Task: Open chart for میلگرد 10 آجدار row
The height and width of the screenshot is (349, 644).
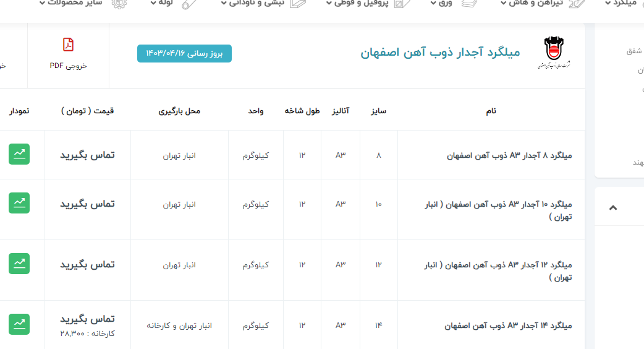Action: (19, 203)
